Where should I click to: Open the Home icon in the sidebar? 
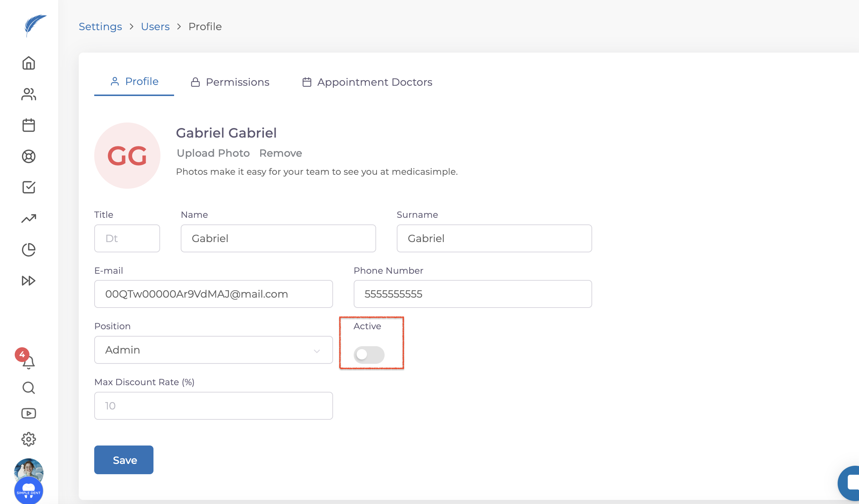click(x=29, y=63)
